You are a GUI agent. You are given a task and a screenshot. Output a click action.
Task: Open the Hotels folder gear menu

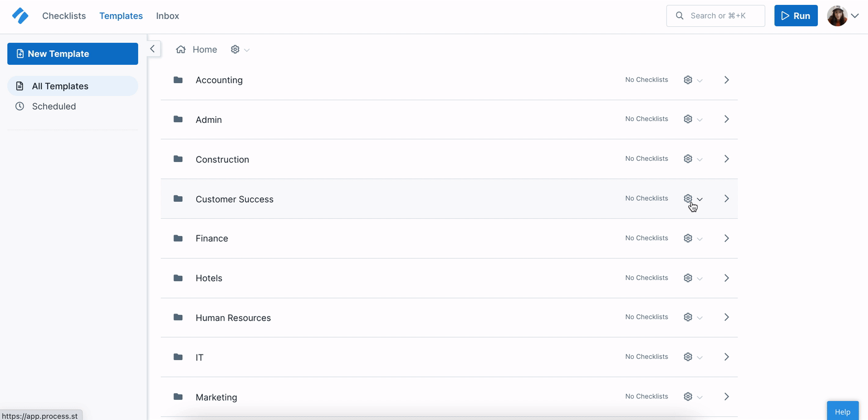coord(693,278)
